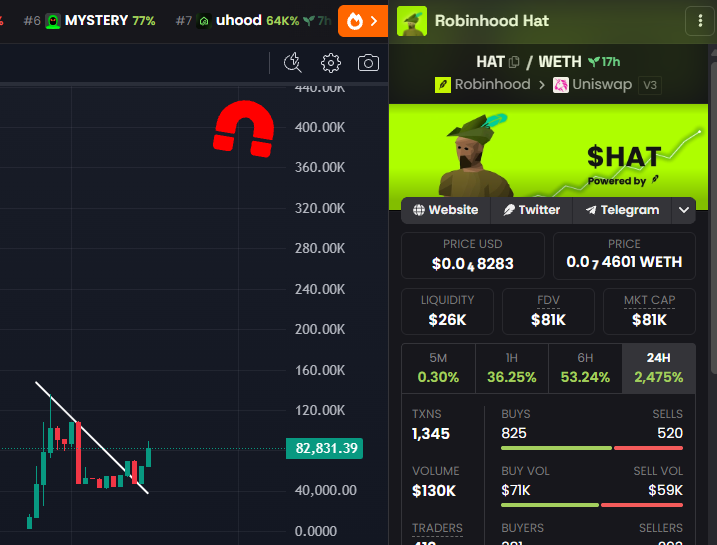Open the chart quick search icon
Screen dimensions: 717x545
point(293,63)
